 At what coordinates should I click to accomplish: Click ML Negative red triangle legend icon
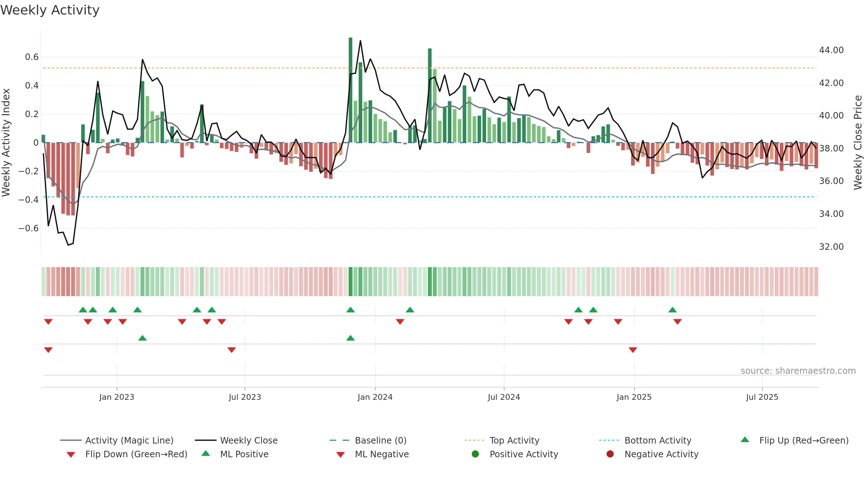(x=340, y=455)
